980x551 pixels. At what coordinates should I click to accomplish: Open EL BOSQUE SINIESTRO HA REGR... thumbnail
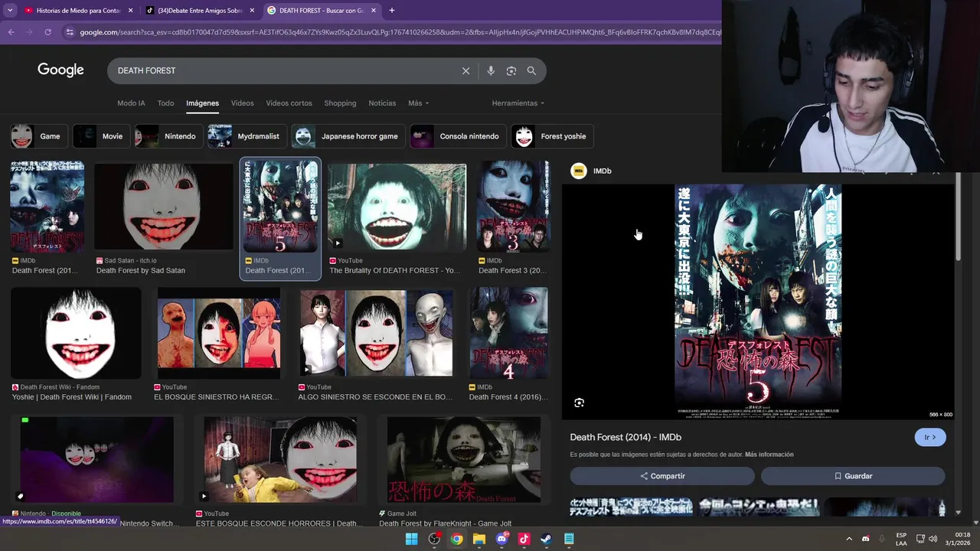(219, 333)
